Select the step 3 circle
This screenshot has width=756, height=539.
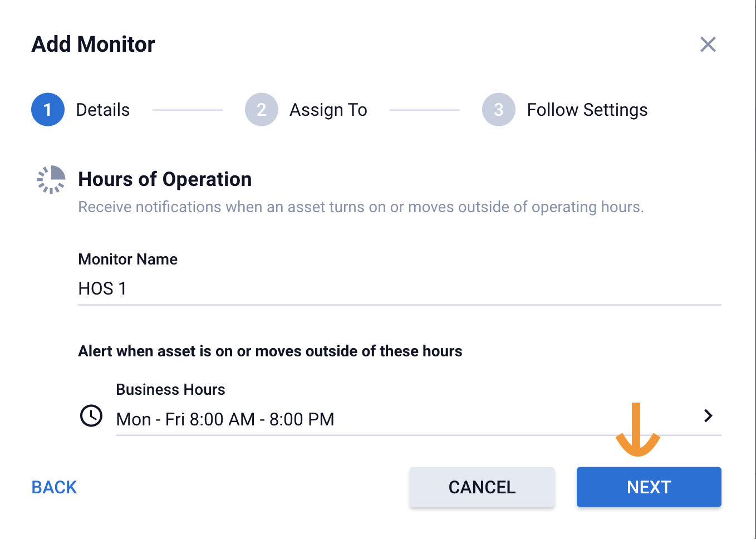[x=498, y=110]
